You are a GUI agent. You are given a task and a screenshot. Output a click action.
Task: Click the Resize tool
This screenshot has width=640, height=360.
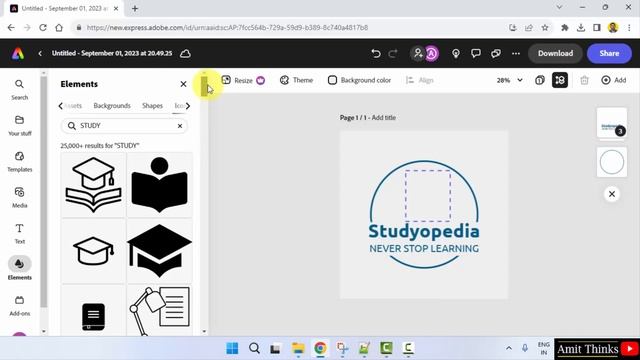243,80
